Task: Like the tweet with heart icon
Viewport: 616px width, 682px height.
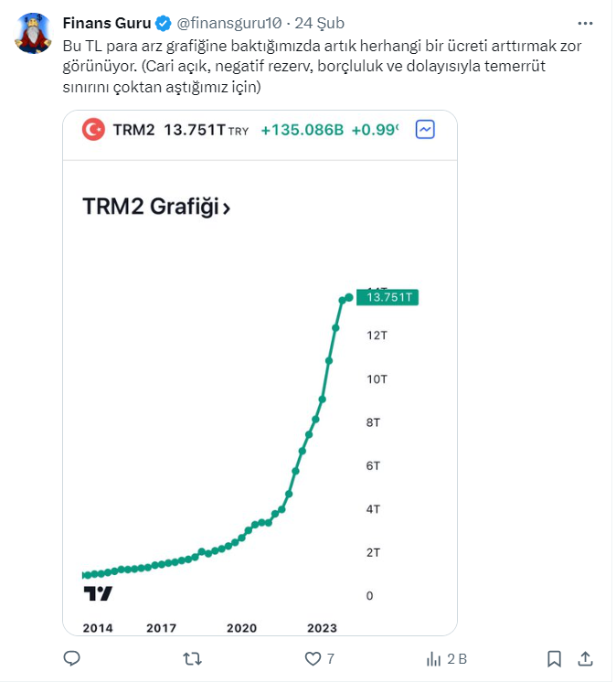Action: (x=313, y=658)
